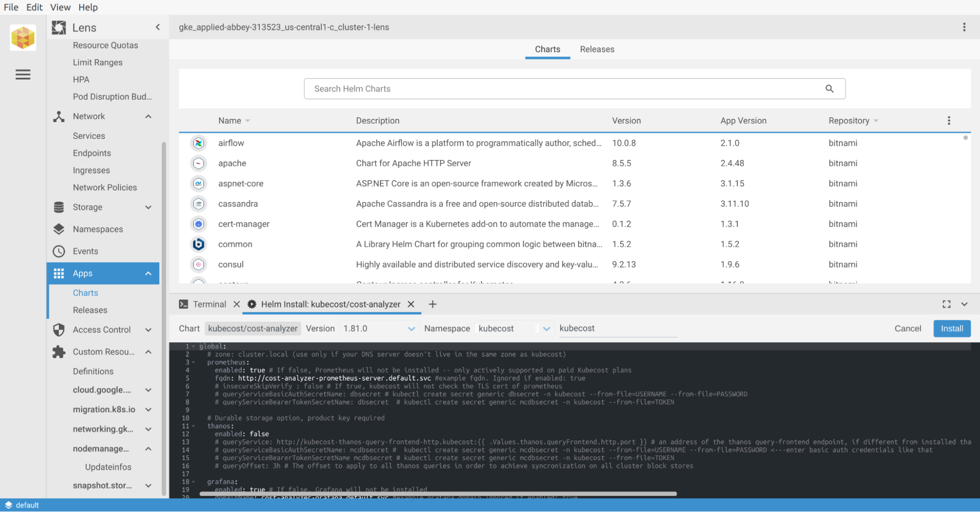Click the Events clock icon
Image resolution: width=980 pixels, height=512 pixels.
59,251
